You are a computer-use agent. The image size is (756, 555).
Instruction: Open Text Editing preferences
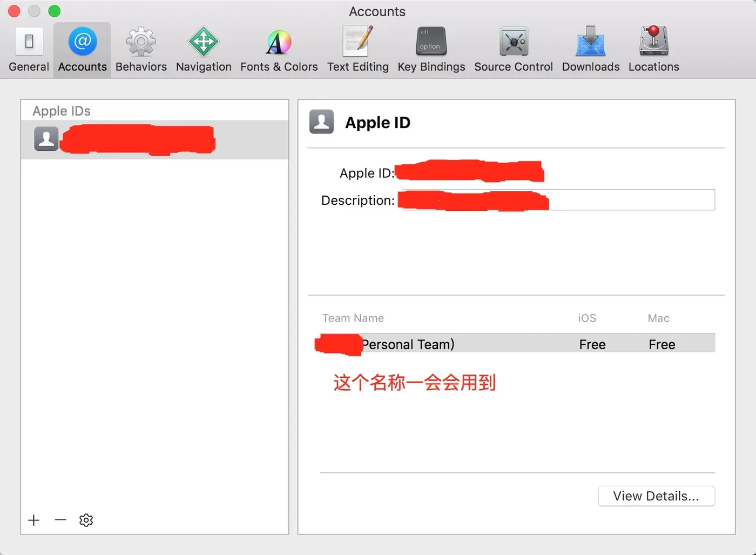tap(357, 50)
